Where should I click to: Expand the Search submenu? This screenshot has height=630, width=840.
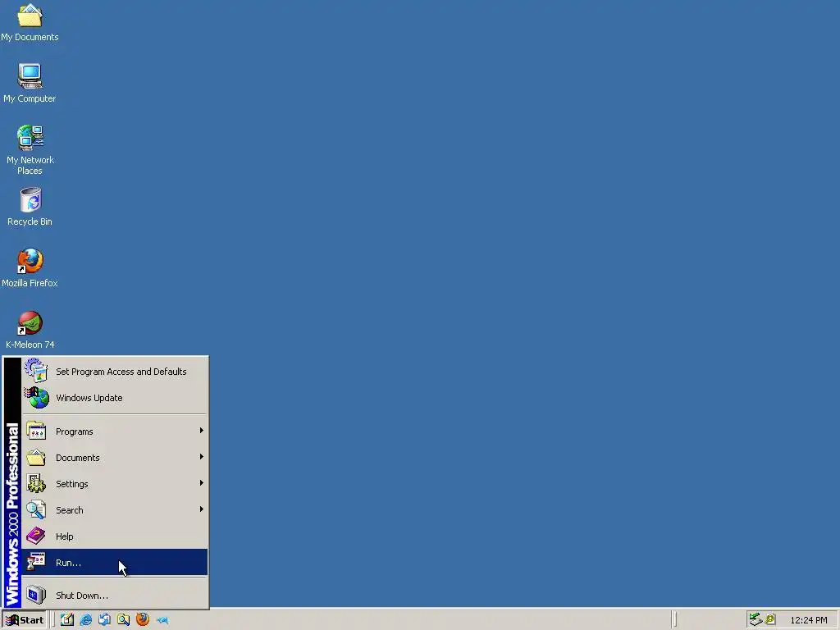click(115, 510)
